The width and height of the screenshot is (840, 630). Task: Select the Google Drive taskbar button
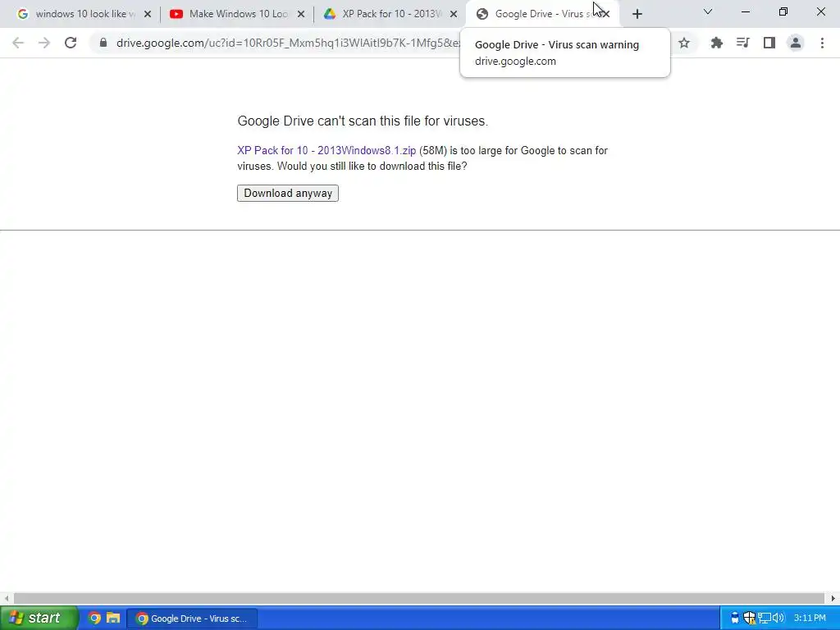192,619
